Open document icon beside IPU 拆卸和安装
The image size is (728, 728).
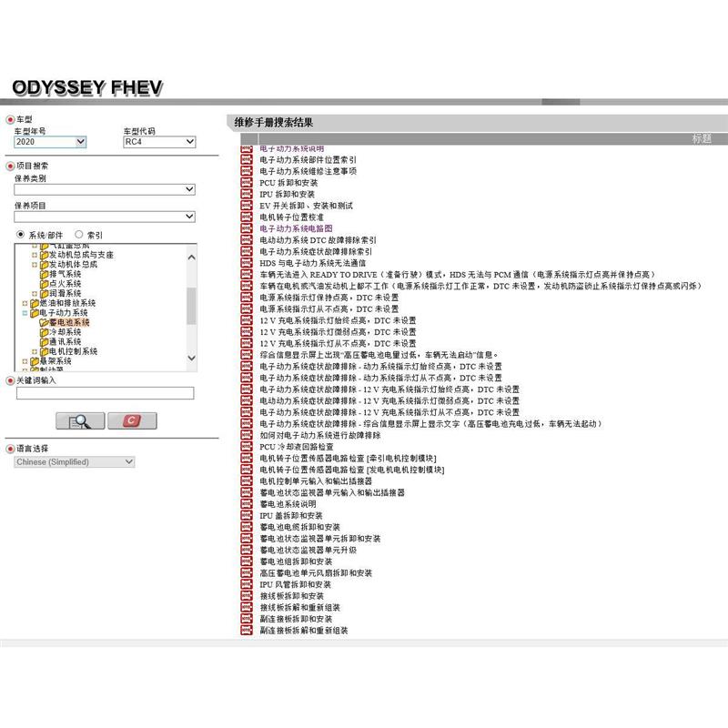(247, 194)
